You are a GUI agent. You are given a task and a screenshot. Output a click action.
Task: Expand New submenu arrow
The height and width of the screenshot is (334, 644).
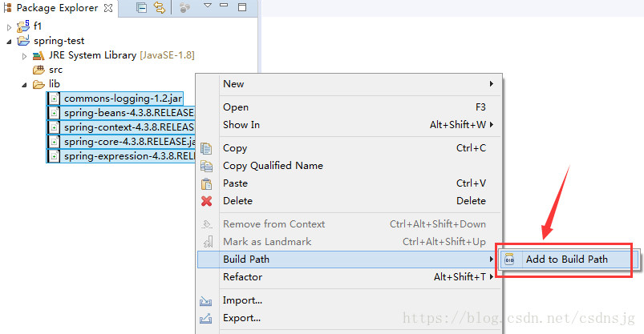coord(491,84)
